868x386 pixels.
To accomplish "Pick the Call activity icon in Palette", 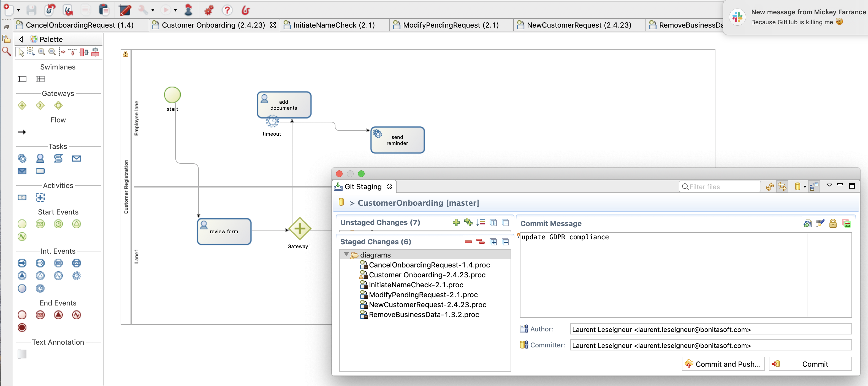I will [x=22, y=197].
